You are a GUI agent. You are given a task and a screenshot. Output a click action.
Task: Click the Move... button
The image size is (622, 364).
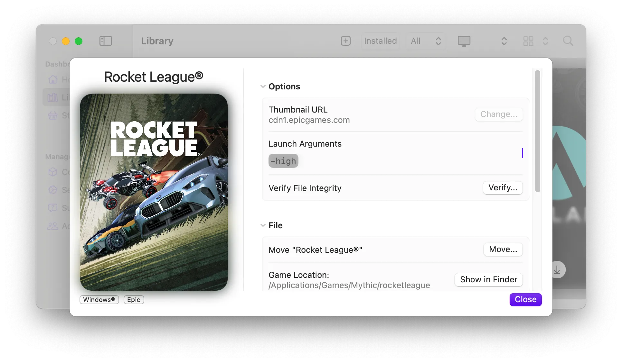[x=503, y=250]
